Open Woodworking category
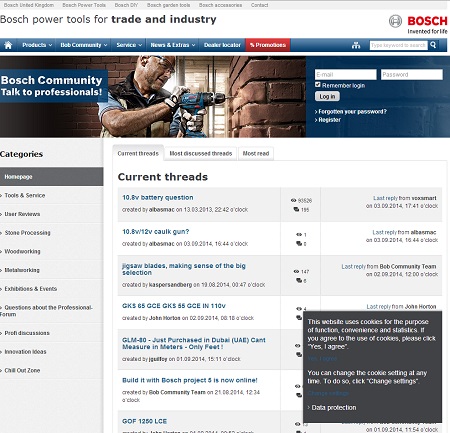Viewport: 450px width, 433px height. click(x=22, y=251)
